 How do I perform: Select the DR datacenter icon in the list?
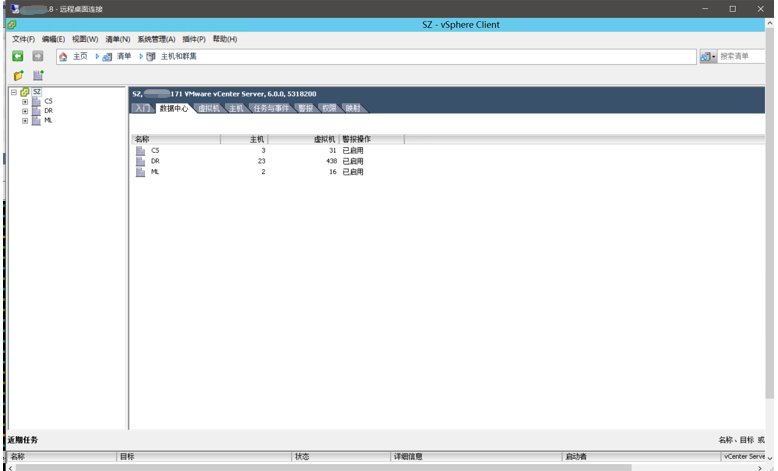(x=141, y=161)
